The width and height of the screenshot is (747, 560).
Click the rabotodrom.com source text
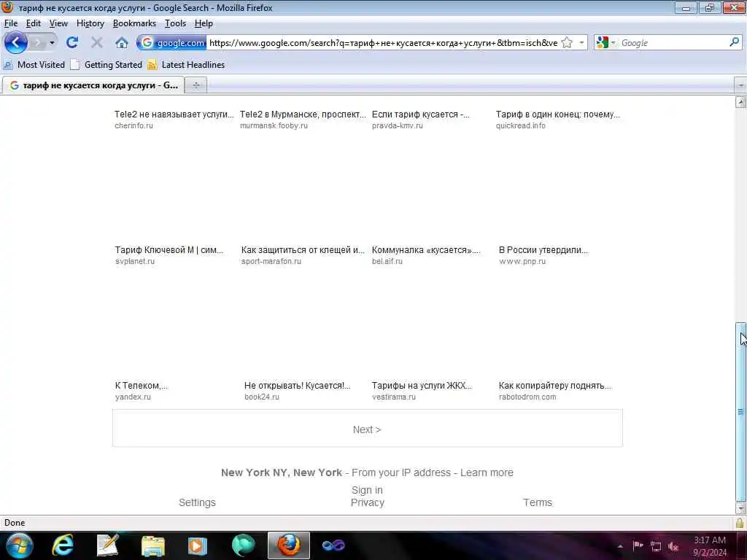tap(527, 397)
